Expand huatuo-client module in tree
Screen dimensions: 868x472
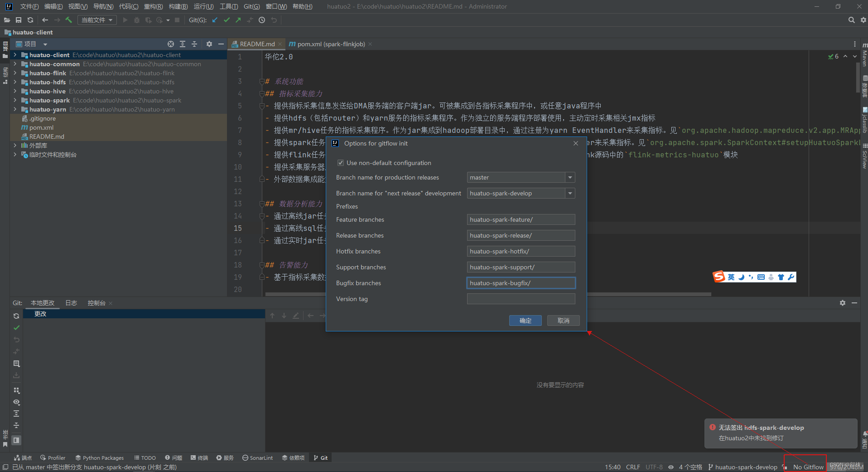click(x=15, y=55)
